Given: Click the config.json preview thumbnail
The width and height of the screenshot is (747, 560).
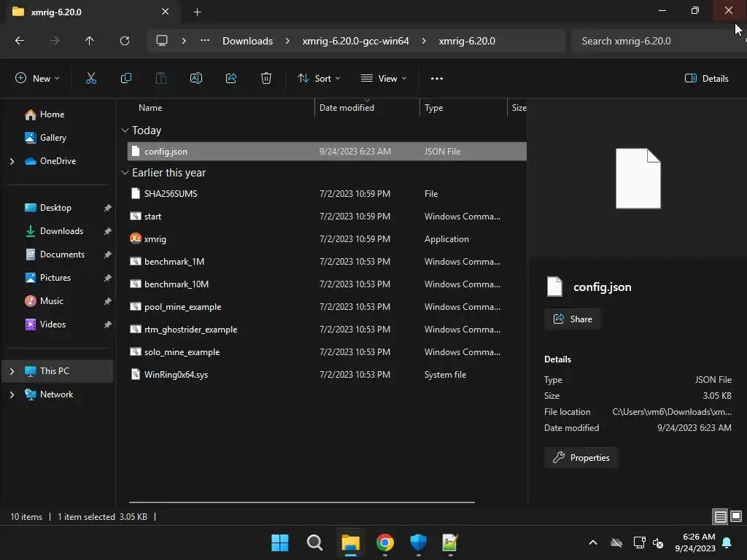Looking at the screenshot, I should [638, 179].
